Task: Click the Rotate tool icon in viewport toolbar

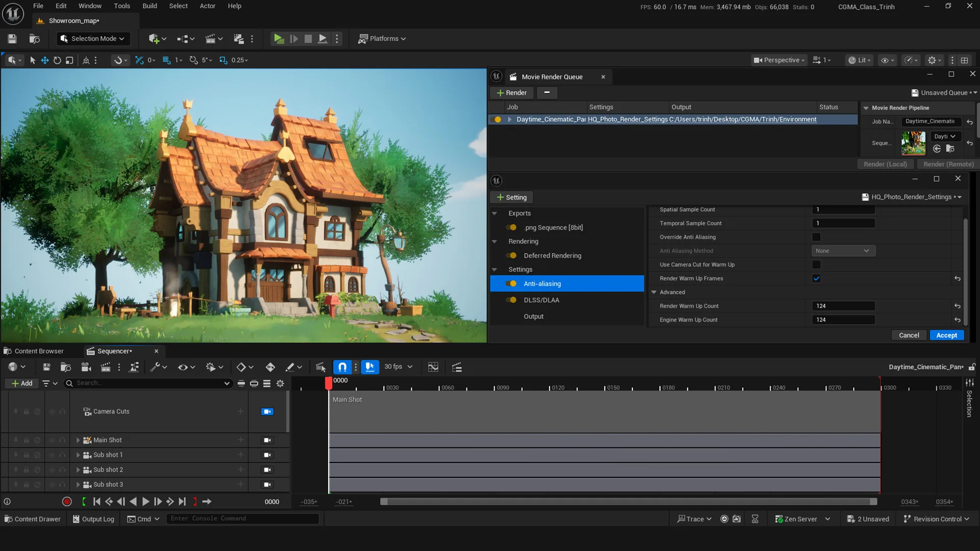Action: (x=57, y=60)
